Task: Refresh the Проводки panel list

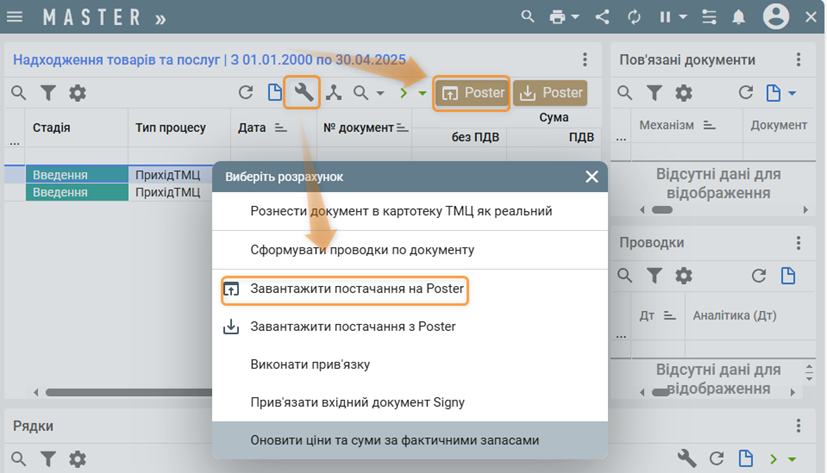Action: 759,276
